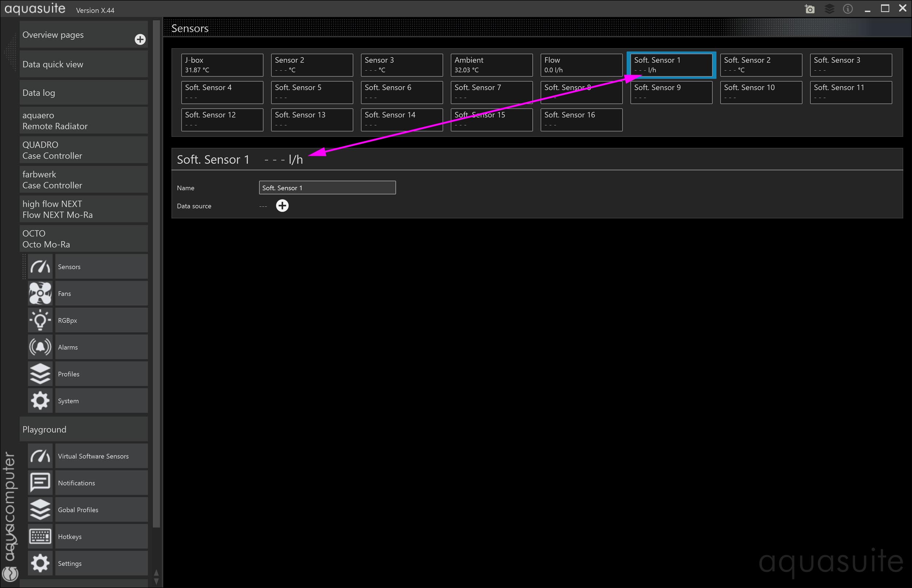This screenshot has height=588, width=912.
Task: Open the Settings page in Playground
Action: (101, 563)
